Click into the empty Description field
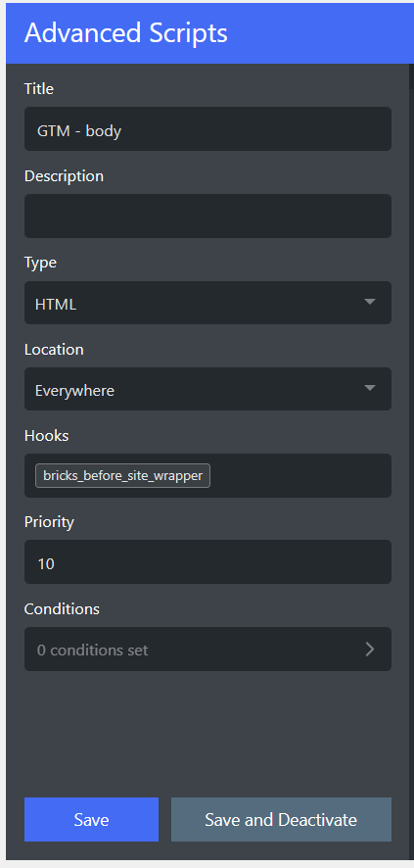414x868 pixels. [x=207, y=216]
